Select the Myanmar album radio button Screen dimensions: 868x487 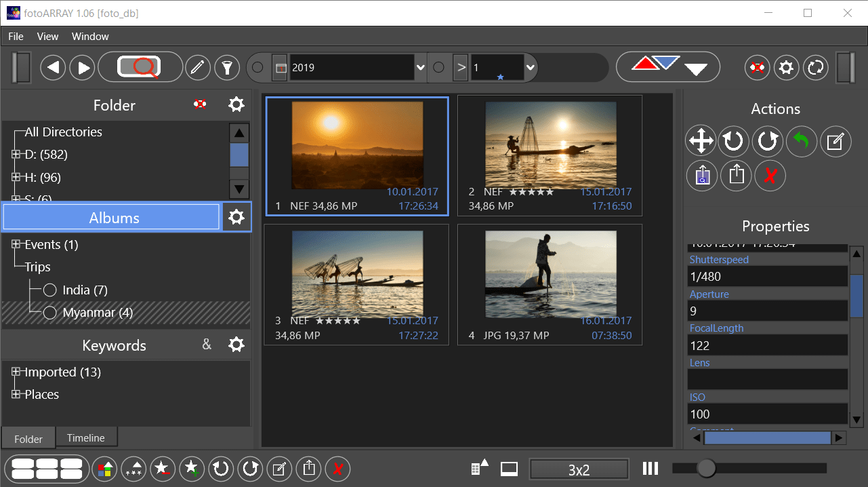pos(49,313)
